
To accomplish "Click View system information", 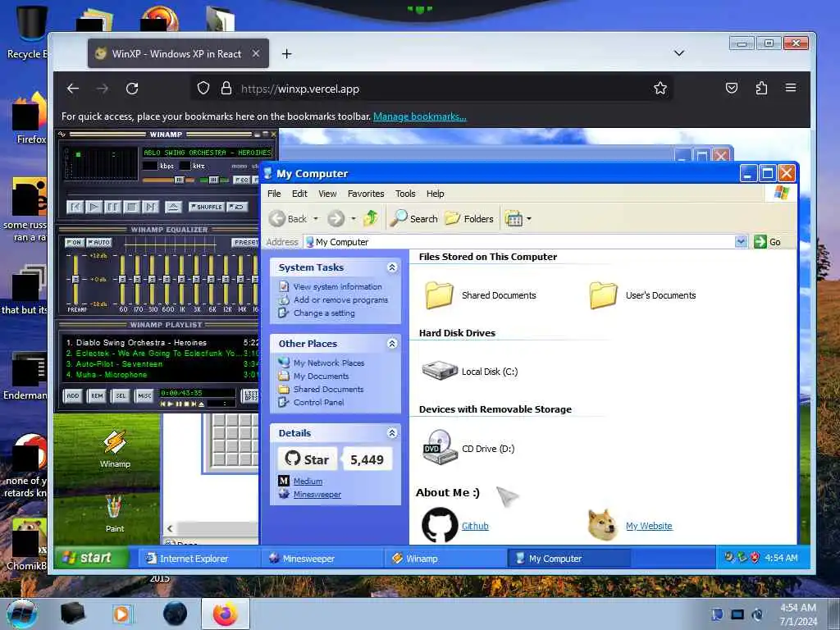I will pyautogui.click(x=337, y=286).
